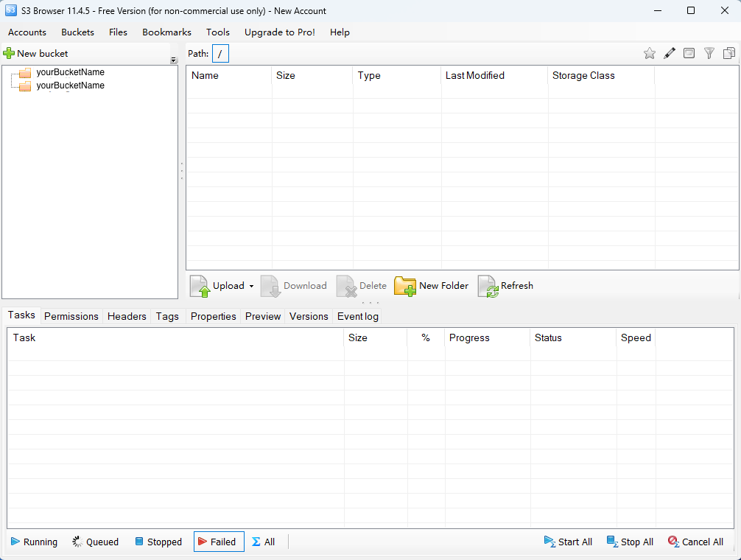Click the Upgrade to Pro! menu item

[280, 32]
